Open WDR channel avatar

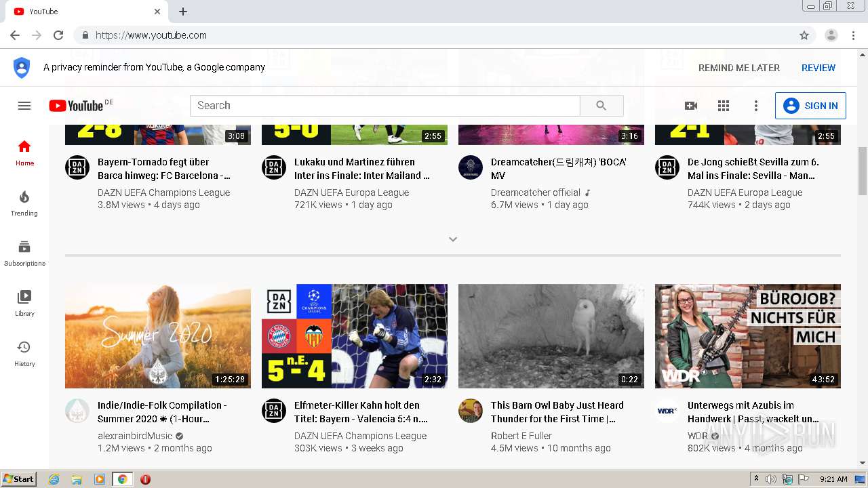tap(667, 411)
